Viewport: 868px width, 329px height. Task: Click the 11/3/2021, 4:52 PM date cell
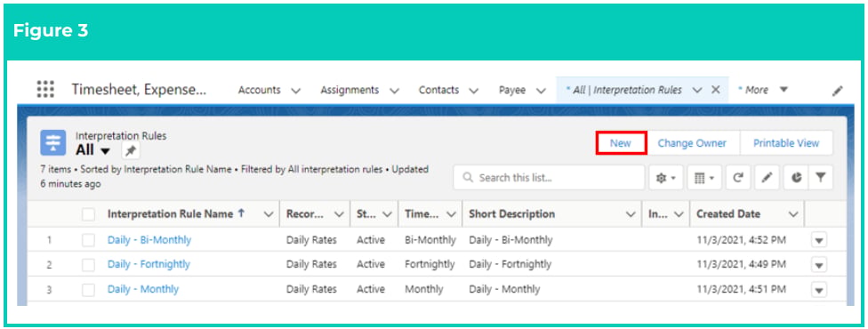pyautogui.click(x=741, y=240)
